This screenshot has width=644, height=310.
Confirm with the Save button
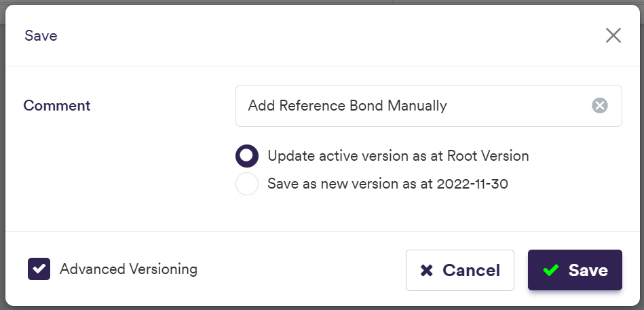tap(575, 270)
